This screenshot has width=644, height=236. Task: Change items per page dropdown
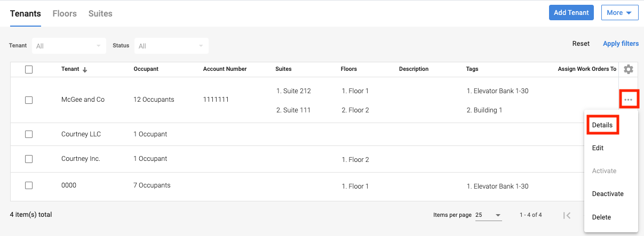pos(488,215)
